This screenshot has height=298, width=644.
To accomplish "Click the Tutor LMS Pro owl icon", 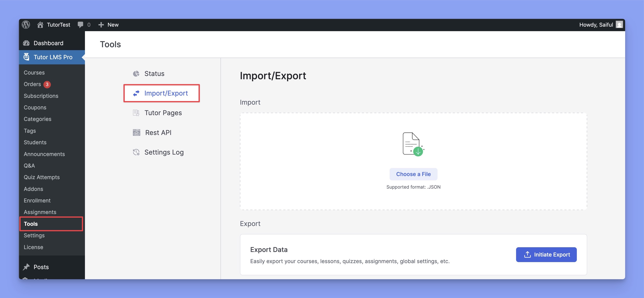I will pyautogui.click(x=26, y=57).
